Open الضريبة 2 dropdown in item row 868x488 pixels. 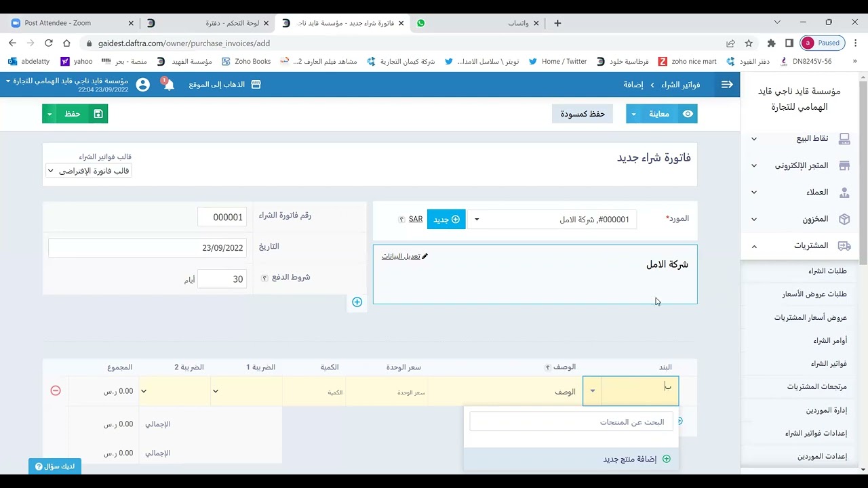(175, 391)
